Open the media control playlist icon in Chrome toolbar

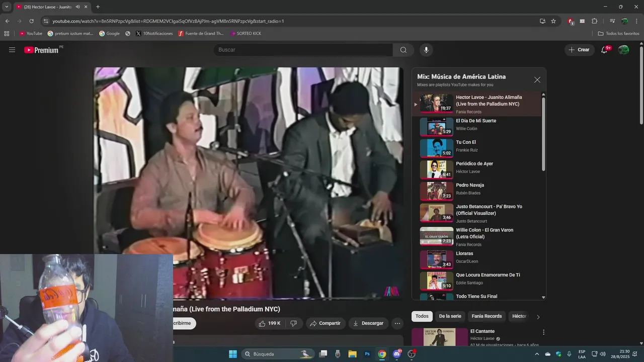(612, 21)
